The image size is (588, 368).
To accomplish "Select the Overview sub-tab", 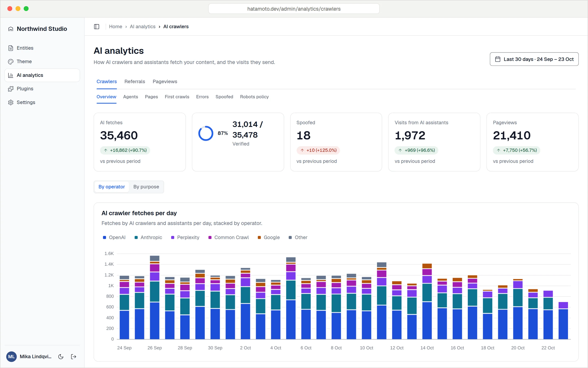I will point(106,97).
